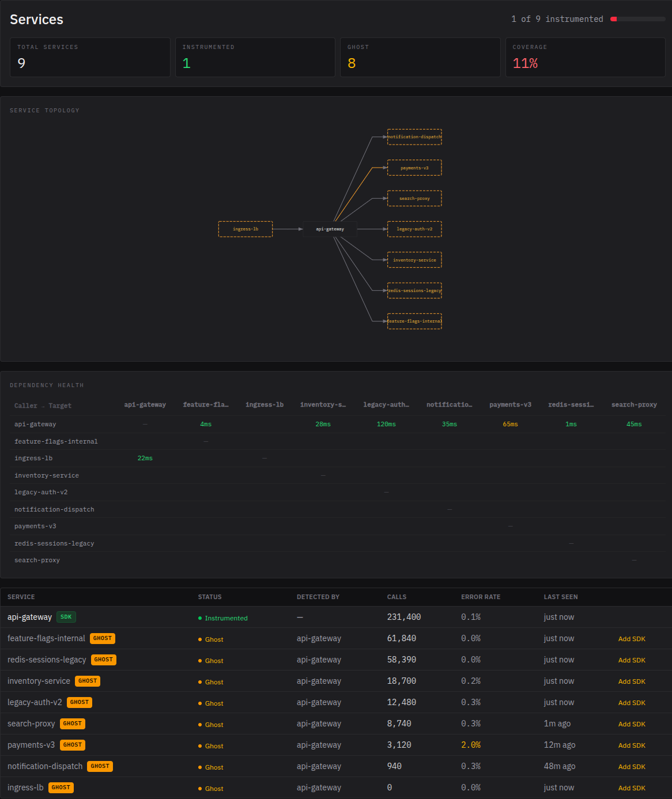Image resolution: width=672 pixels, height=799 pixels.
Task: Click the api-gateway node in topology
Action: [330, 229]
